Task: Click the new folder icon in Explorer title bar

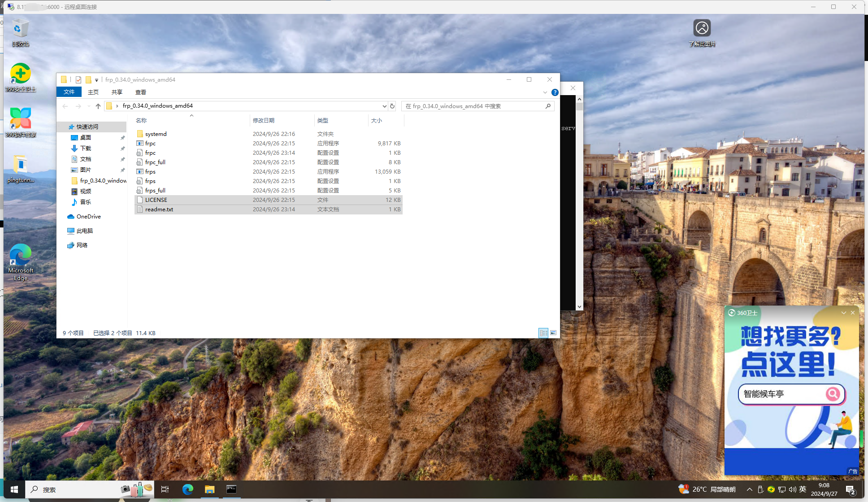Action: [x=88, y=80]
